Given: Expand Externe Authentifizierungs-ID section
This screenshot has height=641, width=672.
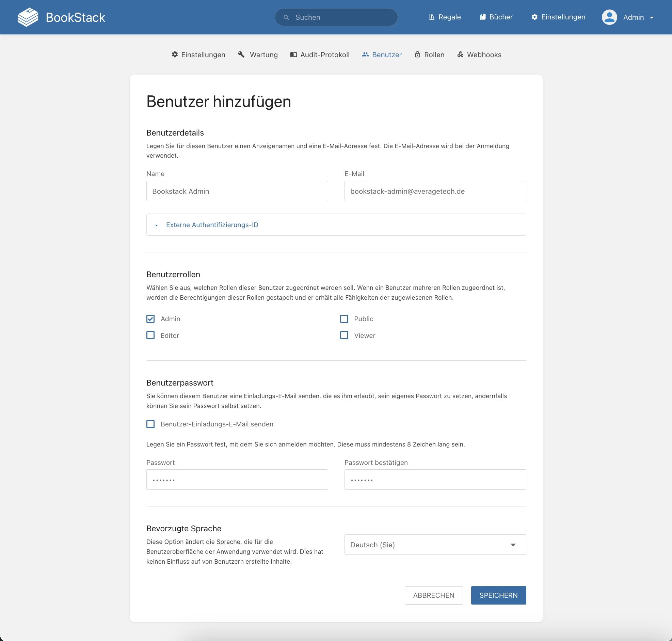Looking at the screenshot, I should point(212,225).
